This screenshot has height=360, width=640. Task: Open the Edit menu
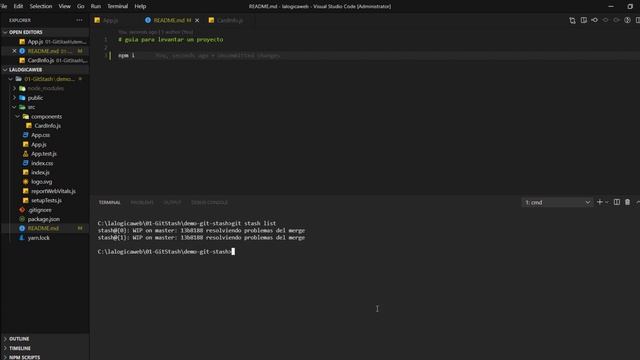18,6
